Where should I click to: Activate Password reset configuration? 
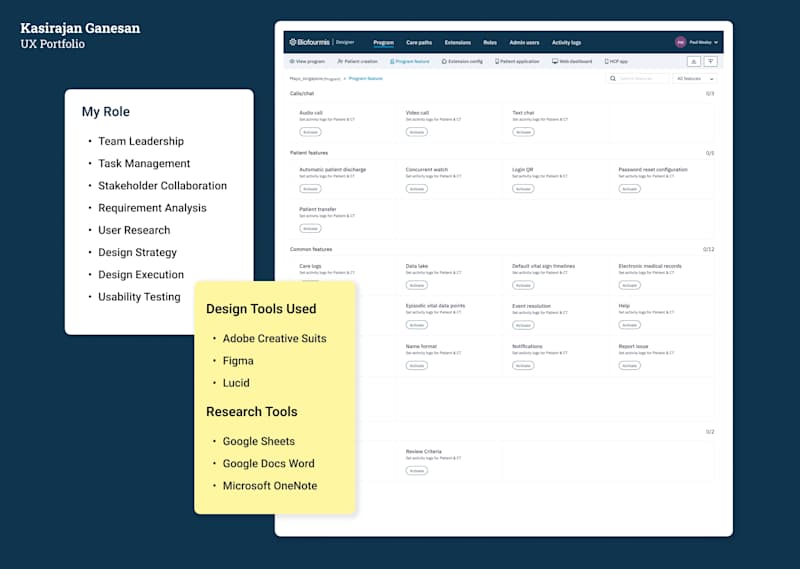point(630,189)
